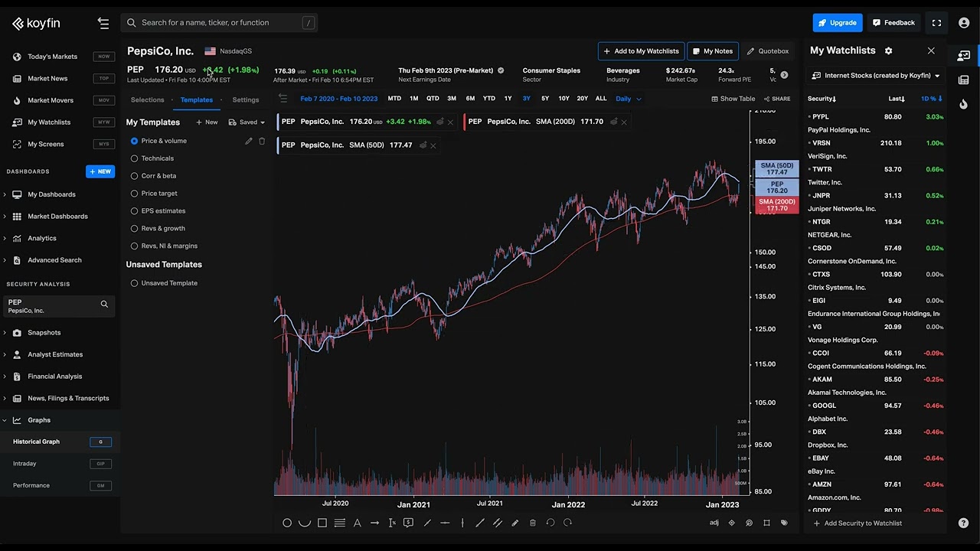Viewport: 980px width, 551px height.
Task: Open watchlist settings gear
Action: click(x=889, y=51)
